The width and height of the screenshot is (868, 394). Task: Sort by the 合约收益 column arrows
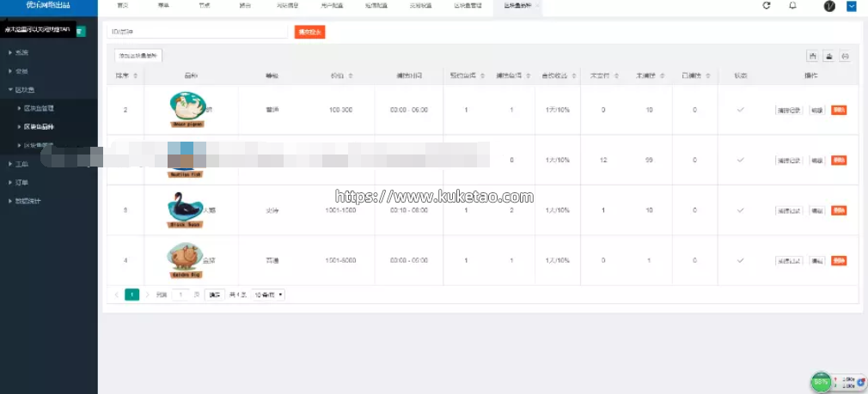[573, 76]
